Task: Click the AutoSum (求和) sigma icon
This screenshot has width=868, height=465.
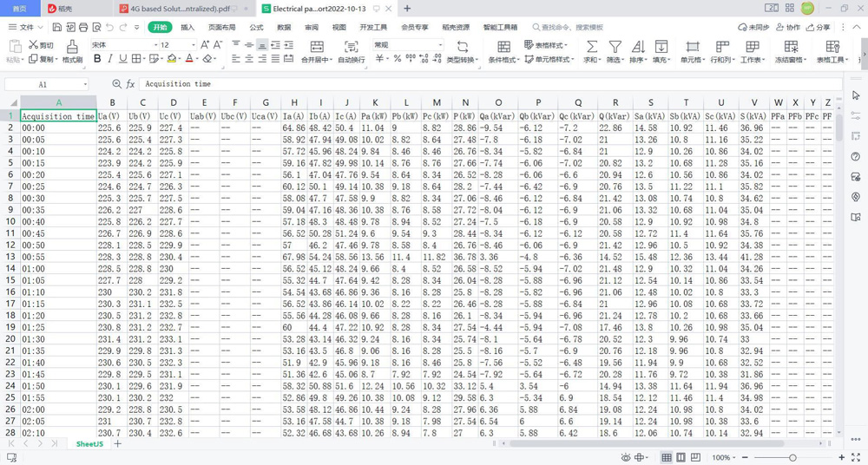Action: 591,46
